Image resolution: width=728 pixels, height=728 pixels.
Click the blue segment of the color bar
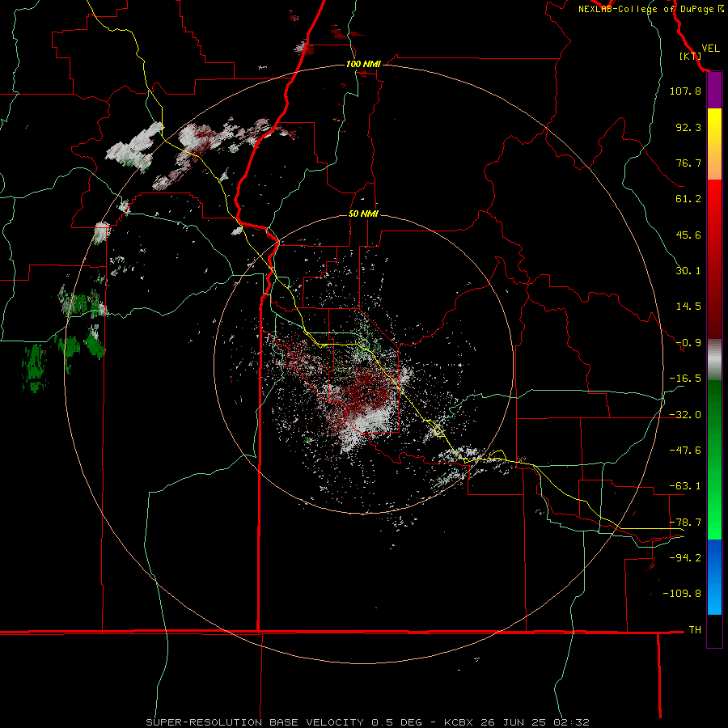pos(714,577)
